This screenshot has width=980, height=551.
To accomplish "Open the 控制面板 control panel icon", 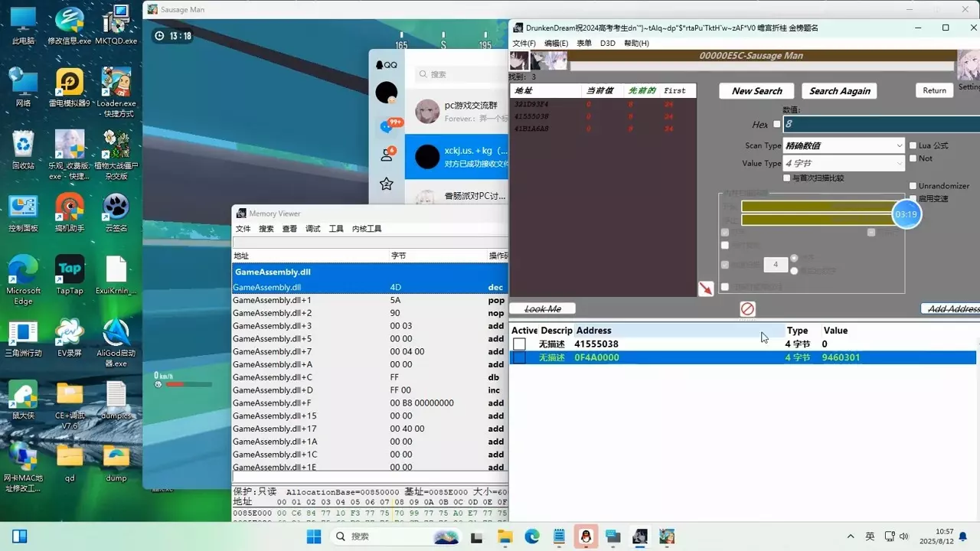I will (23, 212).
